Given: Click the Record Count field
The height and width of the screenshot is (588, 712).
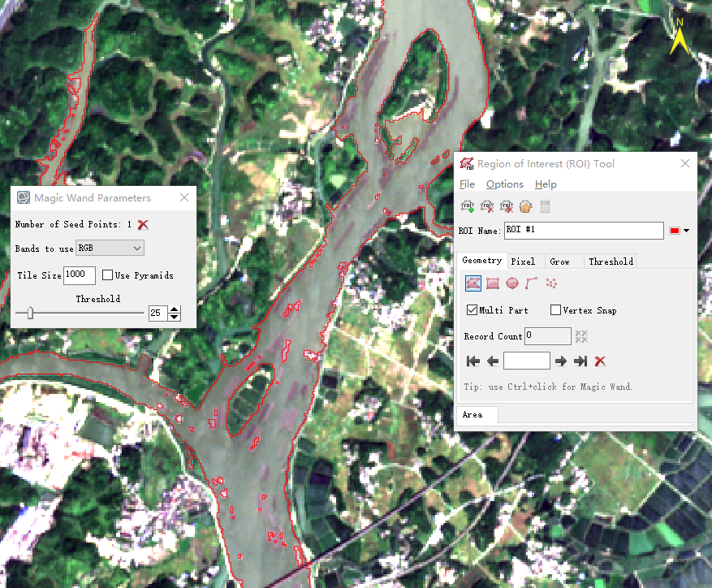Looking at the screenshot, I should pyautogui.click(x=548, y=336).
